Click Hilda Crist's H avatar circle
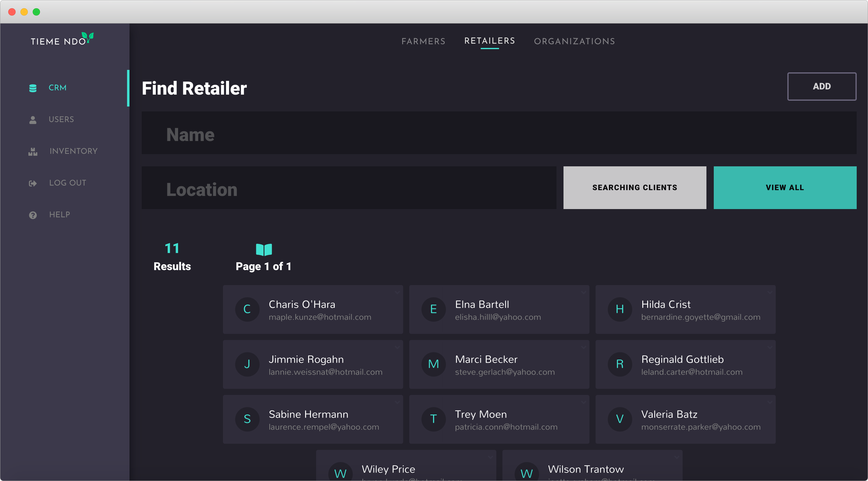868x481 pixels. [619, 309]
